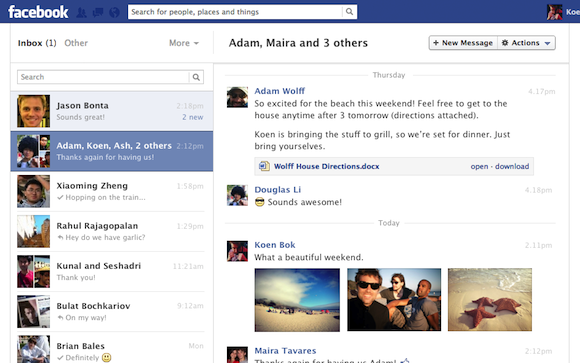Click 'Wolff House Directions.docx' attachment name
The height and width of the screenshot is (363, 580).
[327, 167]
